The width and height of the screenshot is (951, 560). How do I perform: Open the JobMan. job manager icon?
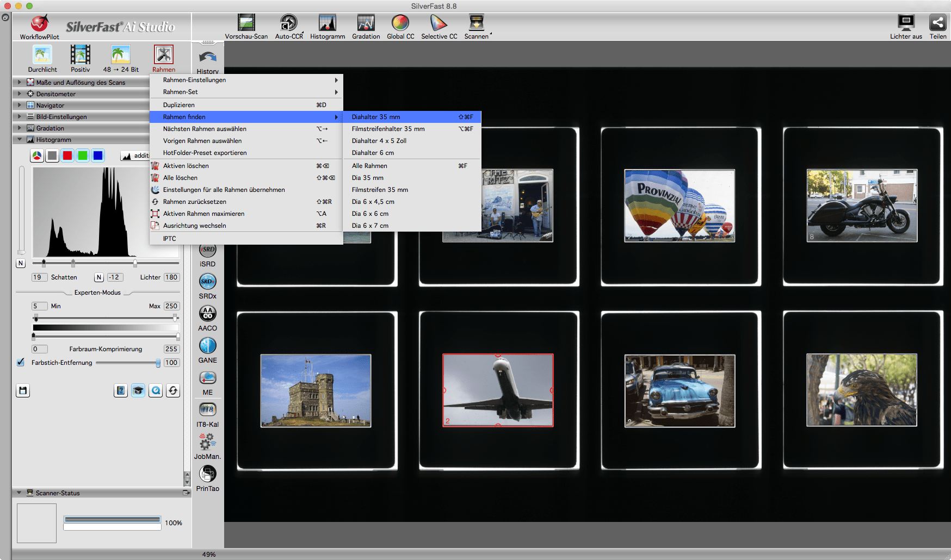click(x=207, y=441)
